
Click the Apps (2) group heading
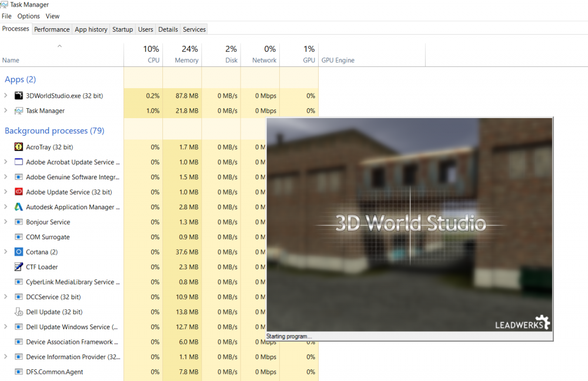coord(20,79)
